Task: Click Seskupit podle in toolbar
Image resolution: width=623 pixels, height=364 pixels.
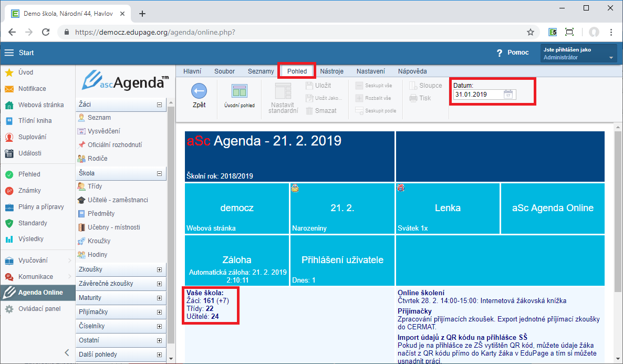Action: (x=376, y=111)
